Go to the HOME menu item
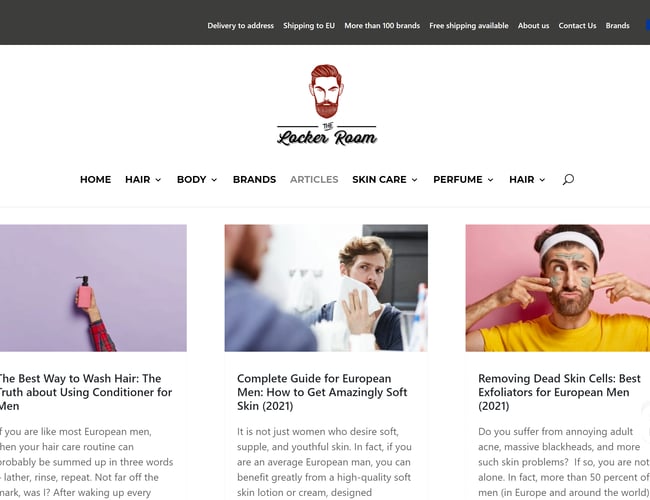 (x=95, y=180)
